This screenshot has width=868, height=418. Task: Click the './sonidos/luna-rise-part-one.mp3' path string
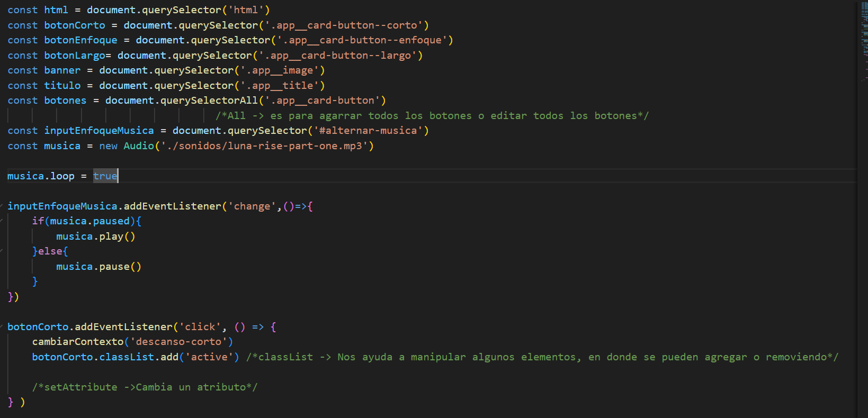coord(264,146)
